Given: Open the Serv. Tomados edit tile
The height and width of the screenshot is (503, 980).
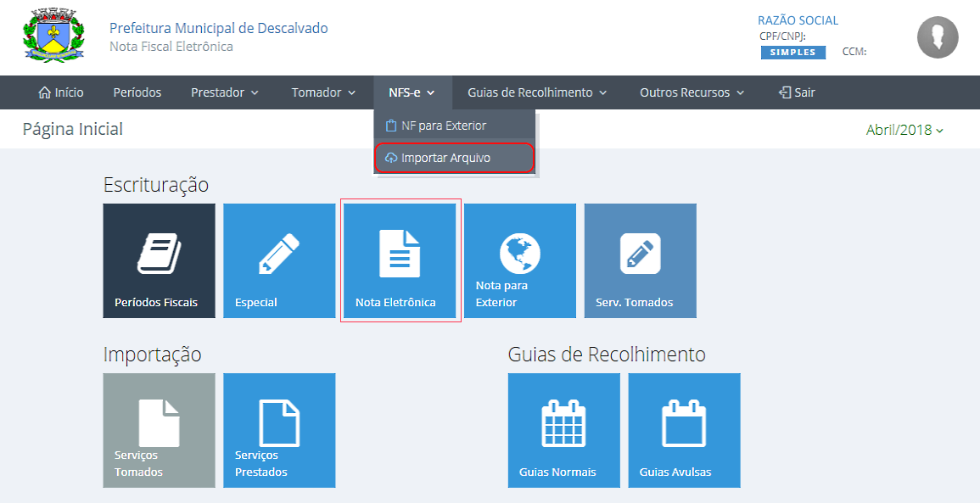Looking at the screenshot, I should tap(640, 260).
